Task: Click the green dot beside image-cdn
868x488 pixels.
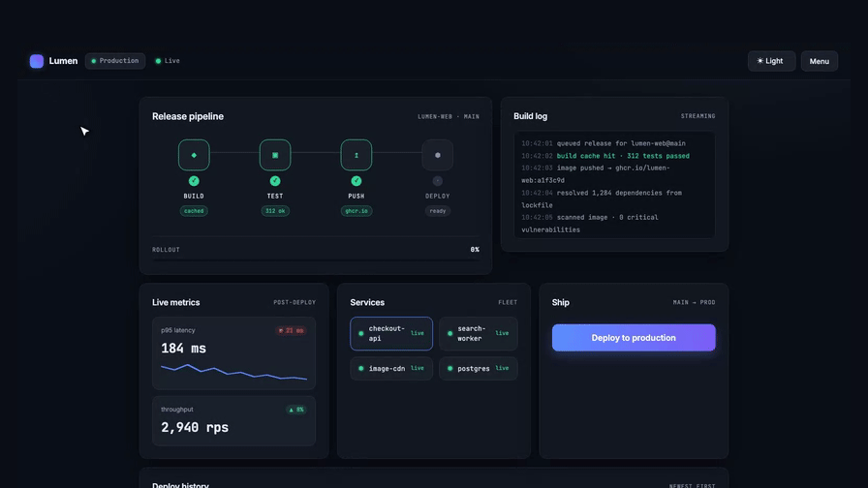Action: [x=361, y=369]
